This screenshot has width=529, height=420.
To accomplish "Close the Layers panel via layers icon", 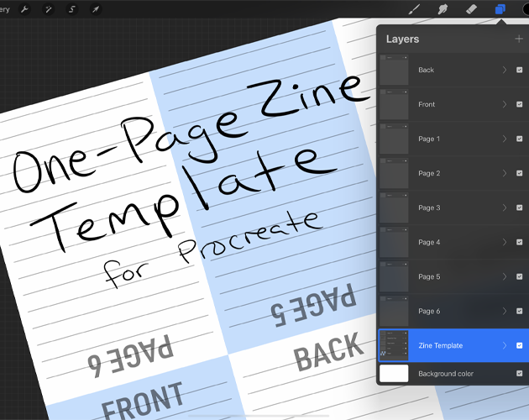I will [x=500, y=9].
